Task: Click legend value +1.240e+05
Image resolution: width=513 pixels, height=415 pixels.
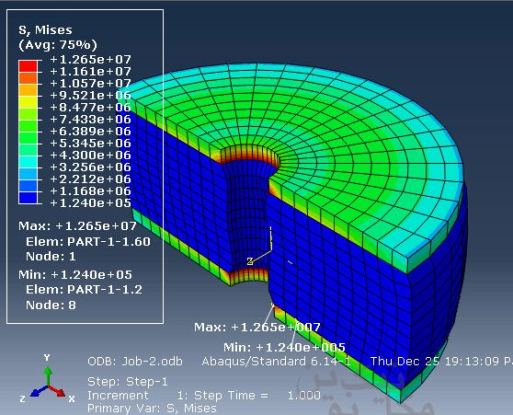Action: (90, 203)
